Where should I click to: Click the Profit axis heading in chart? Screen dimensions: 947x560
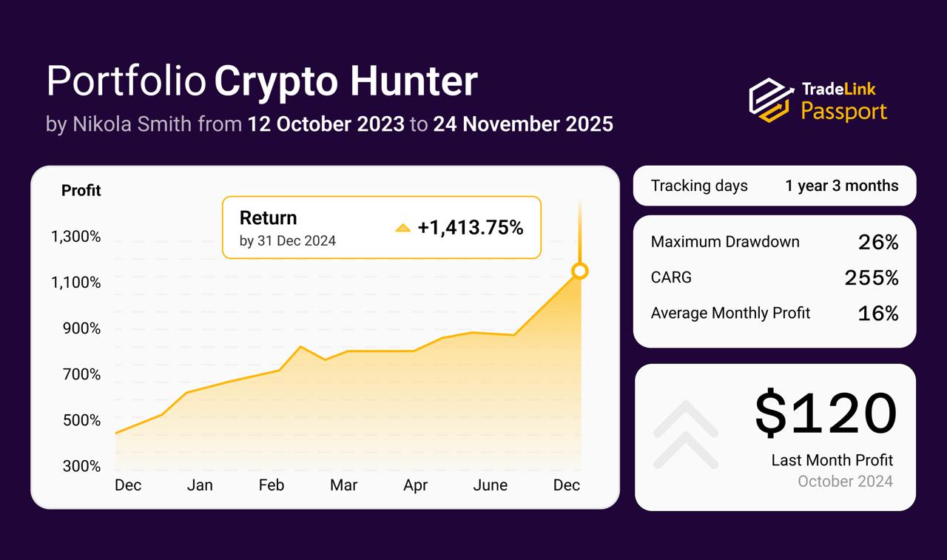pos(81,191)
